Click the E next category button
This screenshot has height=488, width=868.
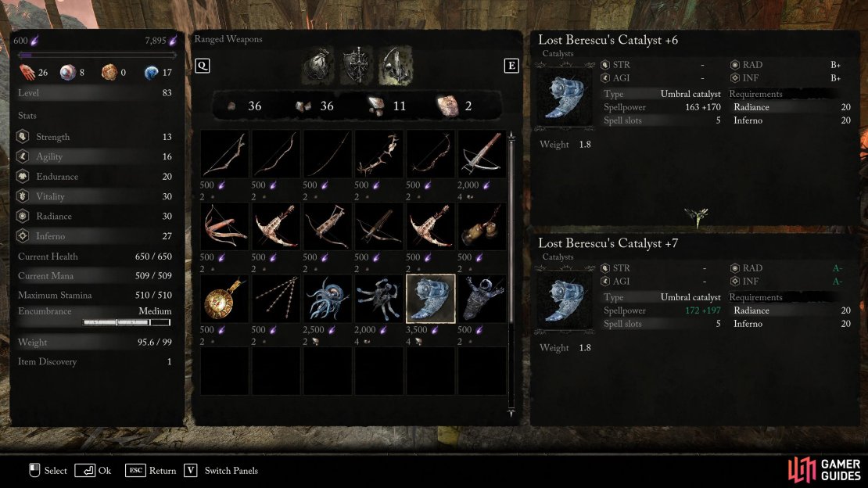[511, 66]
